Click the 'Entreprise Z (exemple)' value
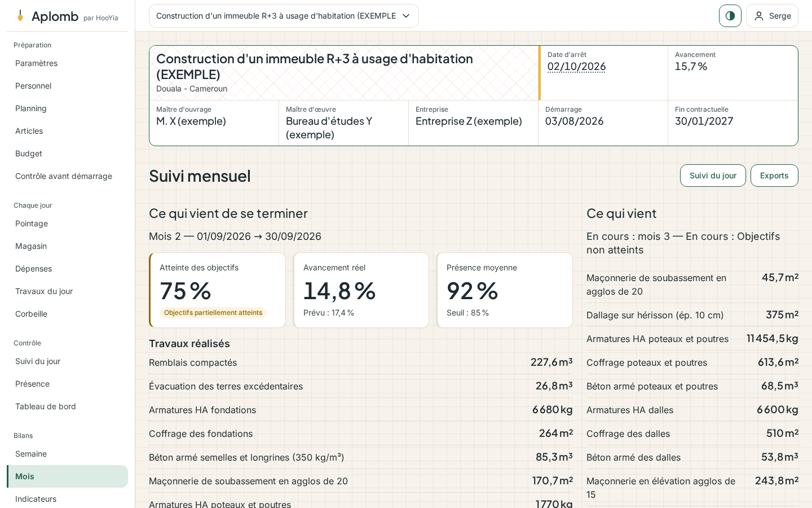The width and height of the screenshot is (812, 508). click(469, 121)
